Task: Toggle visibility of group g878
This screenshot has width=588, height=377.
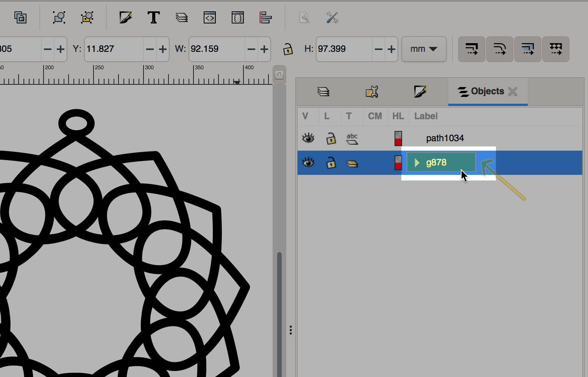Action: tap(308, 163)
